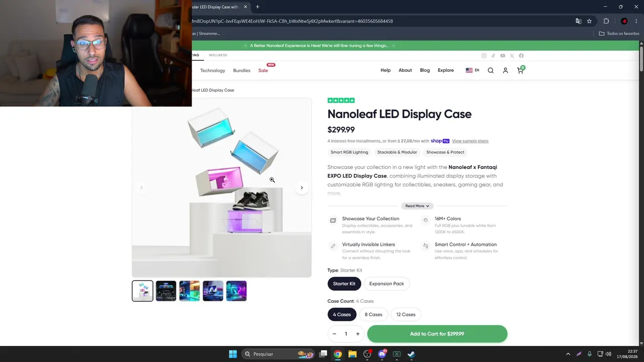Viewport: 644px width, 362px height.
Task: Show hidden system tray icons
Action: [x=568, y=354]
